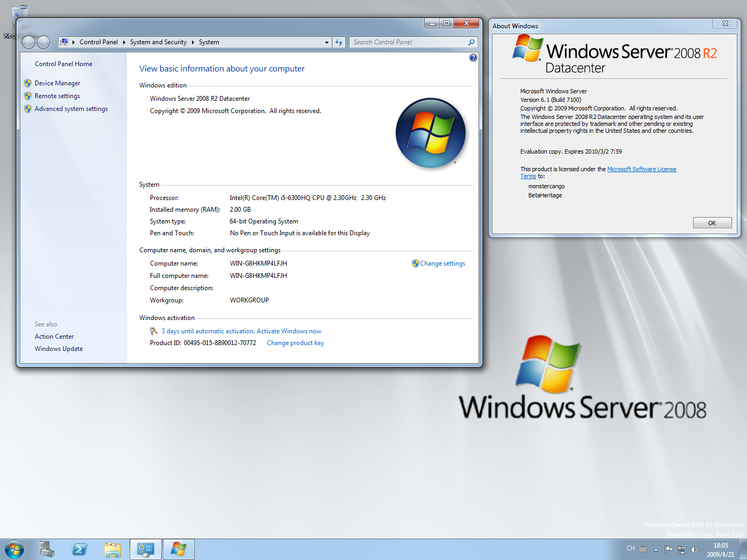Select the About Windows taskbar button
Screen dimensions: 747x560
click(178, 549)
